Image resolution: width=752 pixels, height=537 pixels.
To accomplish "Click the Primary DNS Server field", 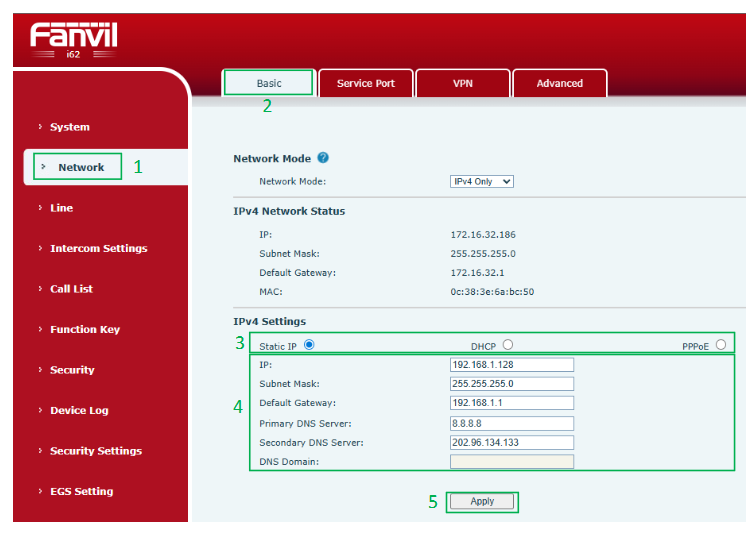I will point(512,423).
